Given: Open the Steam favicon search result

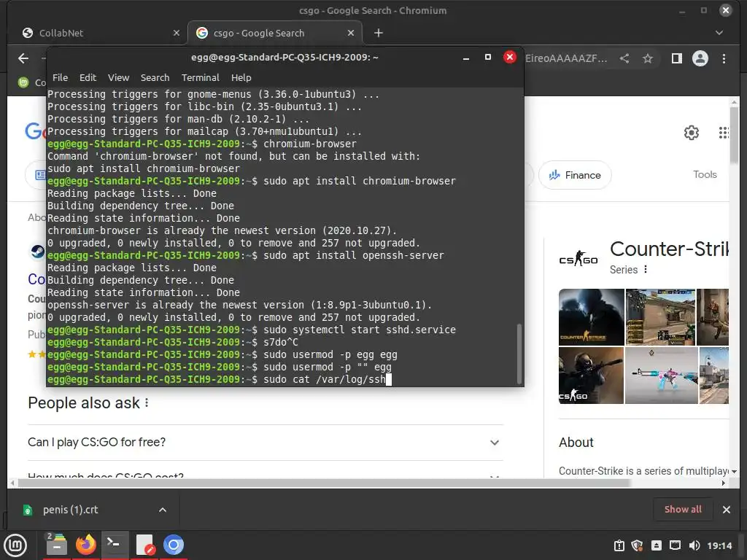Looking at the screenshot, I should pyautogui.click(x=38, y=251).
